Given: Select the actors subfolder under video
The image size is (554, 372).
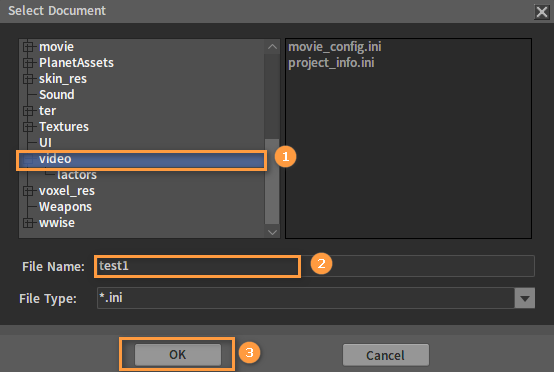Looking at the screenshot, I should (x=77, y=175).
